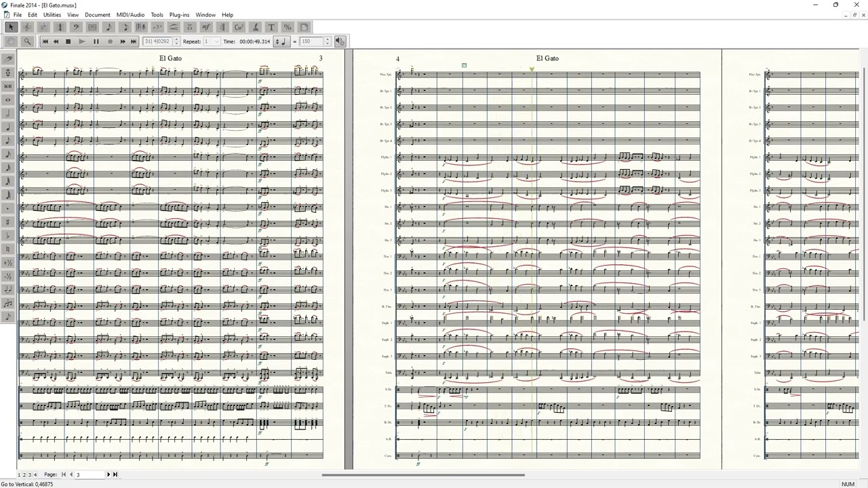Select the Zoom magnifier tool
The width and height of the screenshot is (868, 488).
click(x=27, y=41)
